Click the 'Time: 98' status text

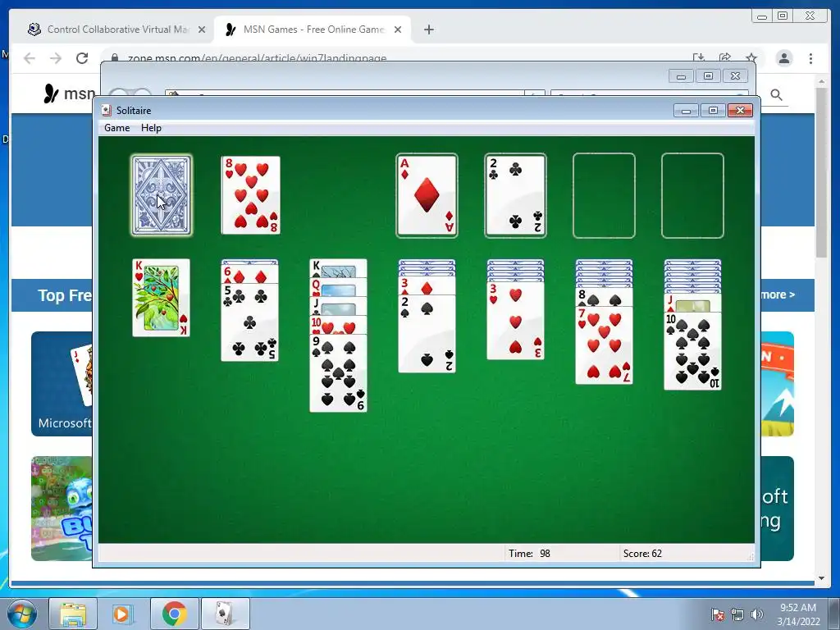coord(529,554)
